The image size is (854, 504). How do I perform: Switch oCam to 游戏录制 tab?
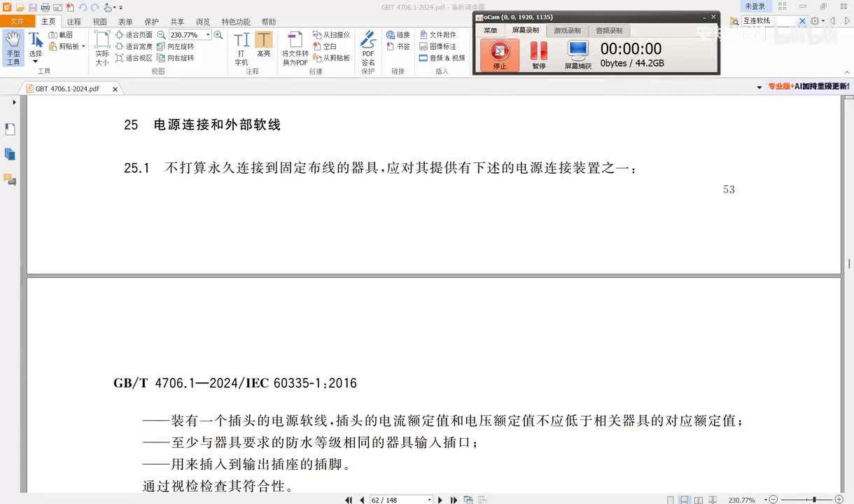567,30
